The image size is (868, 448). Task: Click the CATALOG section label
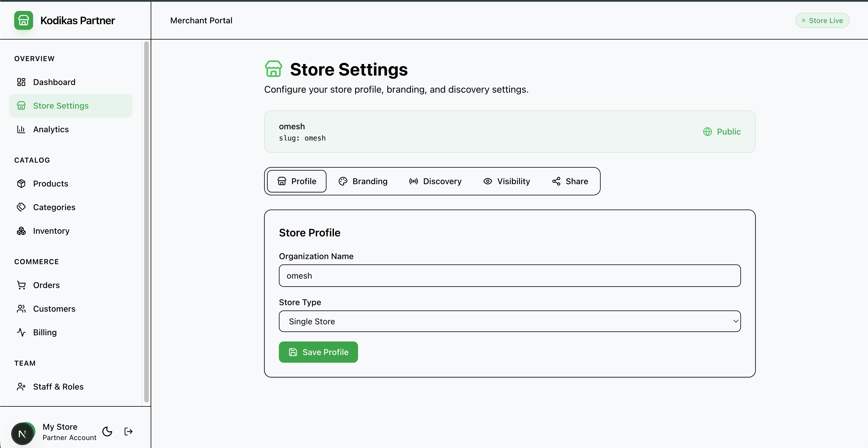click(32, 160)
